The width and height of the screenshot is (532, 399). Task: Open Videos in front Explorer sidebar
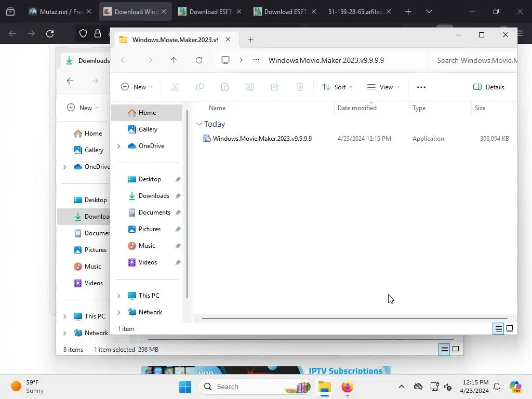(147, 262)
